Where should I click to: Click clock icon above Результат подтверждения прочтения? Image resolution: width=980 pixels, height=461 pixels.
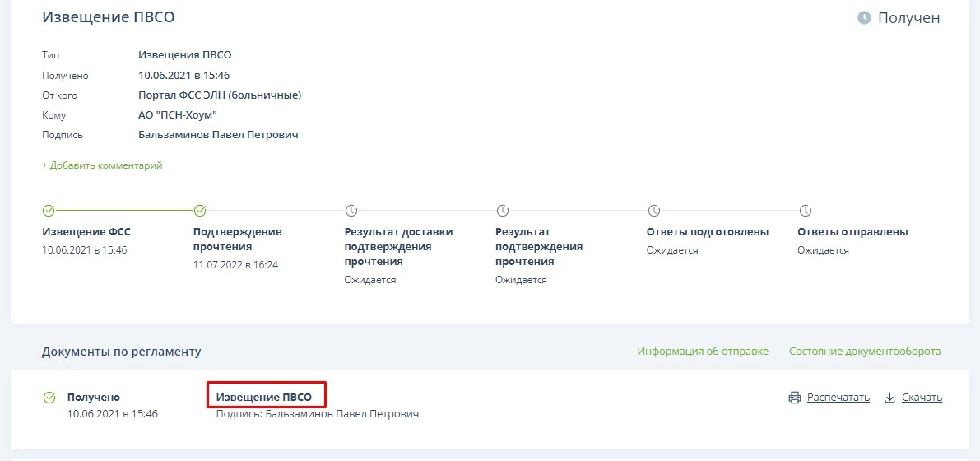point(502,211)
